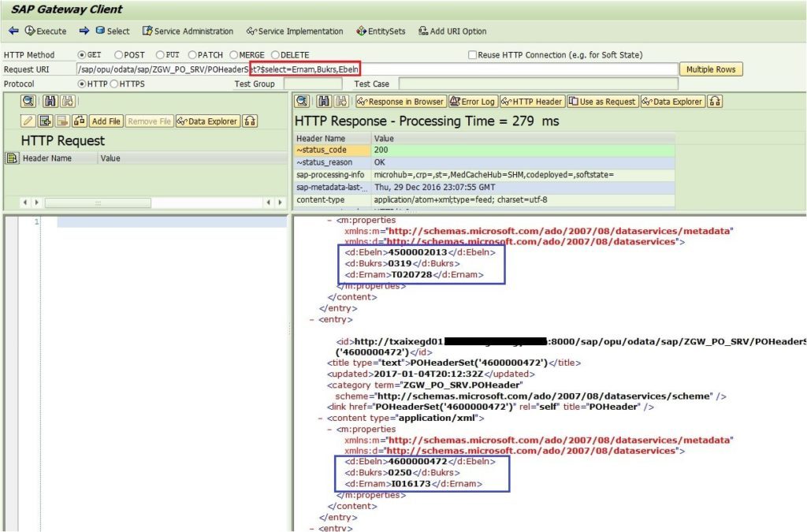Collapse the last entry node at bottom
807x532 pixels.
point(311,528)
